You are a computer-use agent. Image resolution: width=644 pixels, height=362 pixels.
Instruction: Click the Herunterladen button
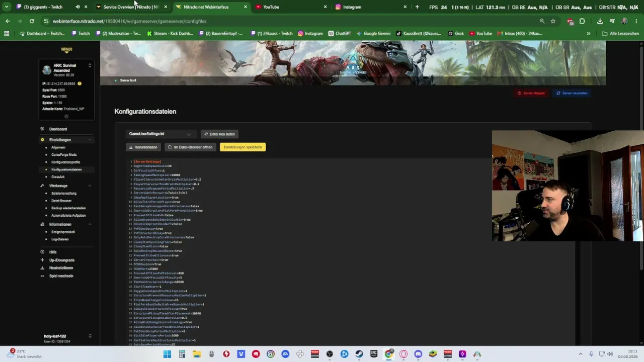143,147
